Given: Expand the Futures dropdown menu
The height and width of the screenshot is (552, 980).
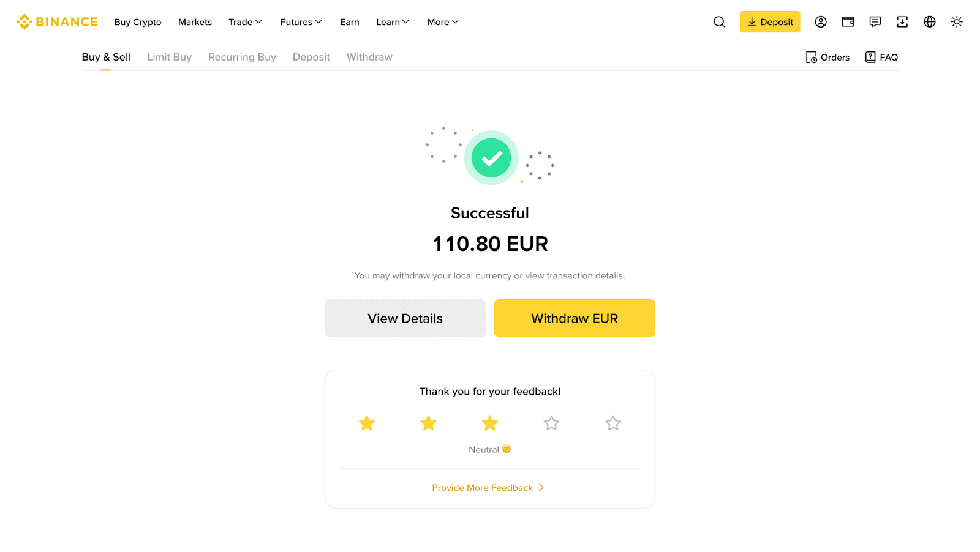Looking at the screenshot, I should tap(301, 22).
